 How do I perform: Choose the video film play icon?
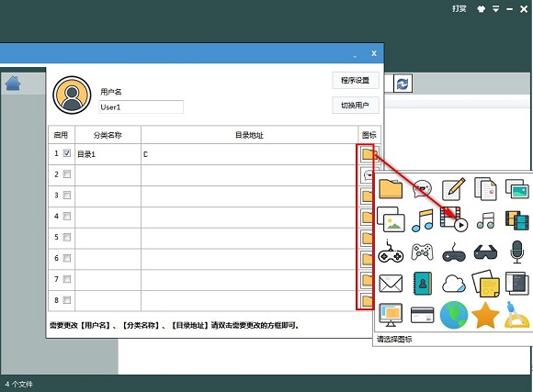click(x=453, y=219)
